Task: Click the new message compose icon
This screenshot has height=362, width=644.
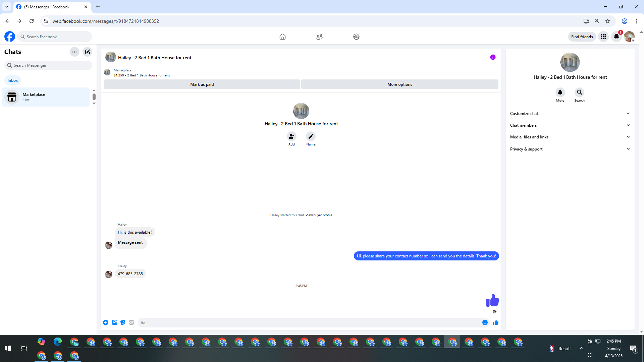Action: tap(88, 52)
